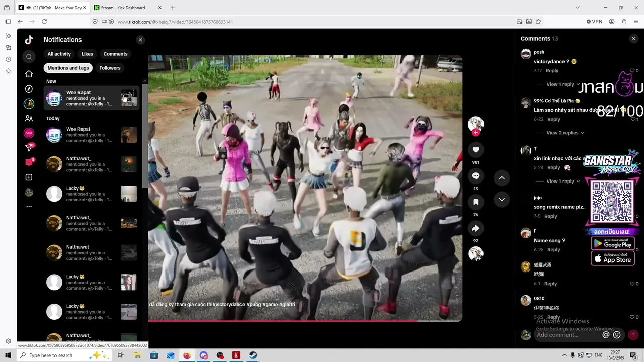Like posh's comment with the heart
The height and width of the screenshot is (362, 644).
pyautogui.click(x=633, y=71)
